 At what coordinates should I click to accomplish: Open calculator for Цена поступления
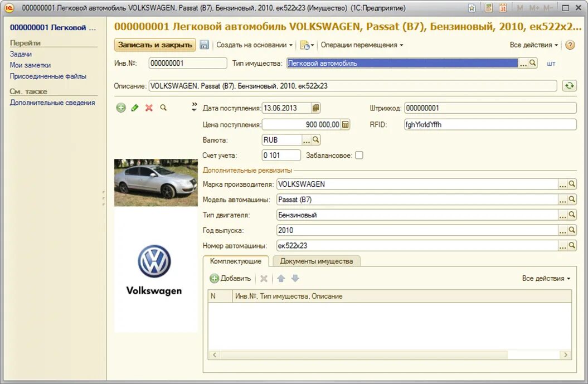click(346, 124)
